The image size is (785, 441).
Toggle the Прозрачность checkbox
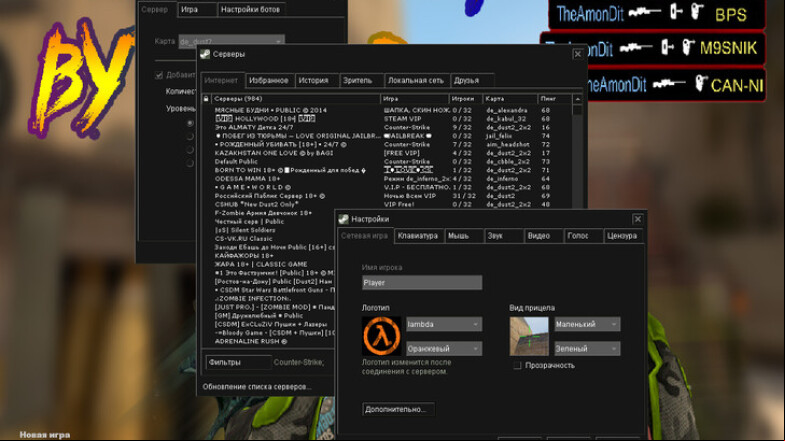point(517,366)
